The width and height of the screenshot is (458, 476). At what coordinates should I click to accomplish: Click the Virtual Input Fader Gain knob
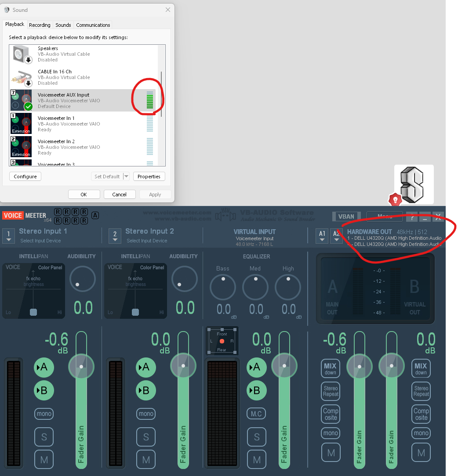pos(284,366)
